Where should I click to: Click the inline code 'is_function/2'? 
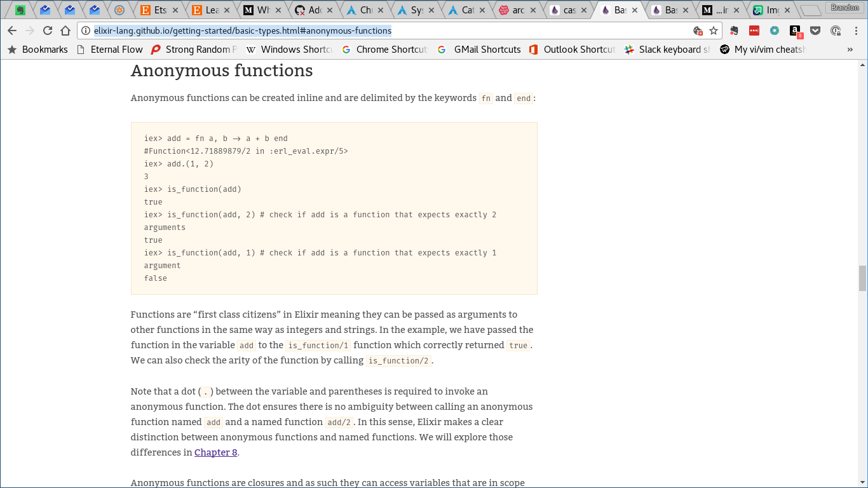399,361
